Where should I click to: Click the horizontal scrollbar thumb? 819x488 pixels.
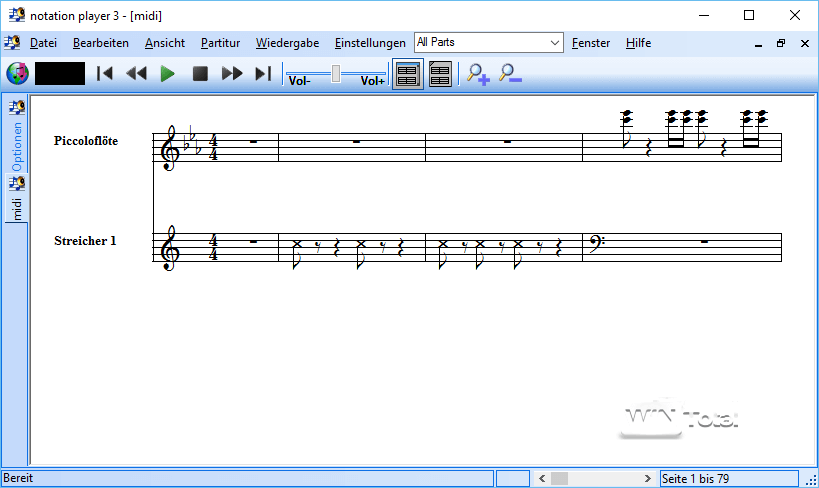pyautogui.click(x=559, y=479)
